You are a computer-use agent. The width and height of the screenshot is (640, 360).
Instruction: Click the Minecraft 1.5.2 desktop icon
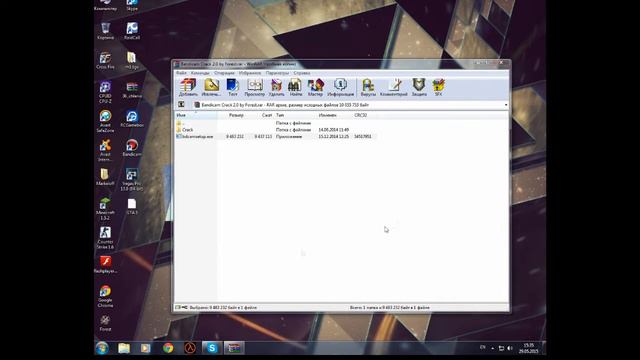105,209
